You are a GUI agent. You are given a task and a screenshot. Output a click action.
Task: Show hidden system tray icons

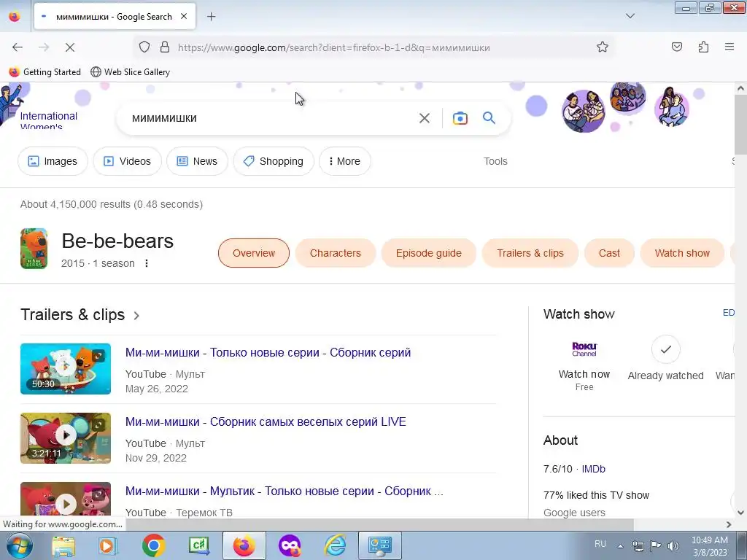coord(620,546)
